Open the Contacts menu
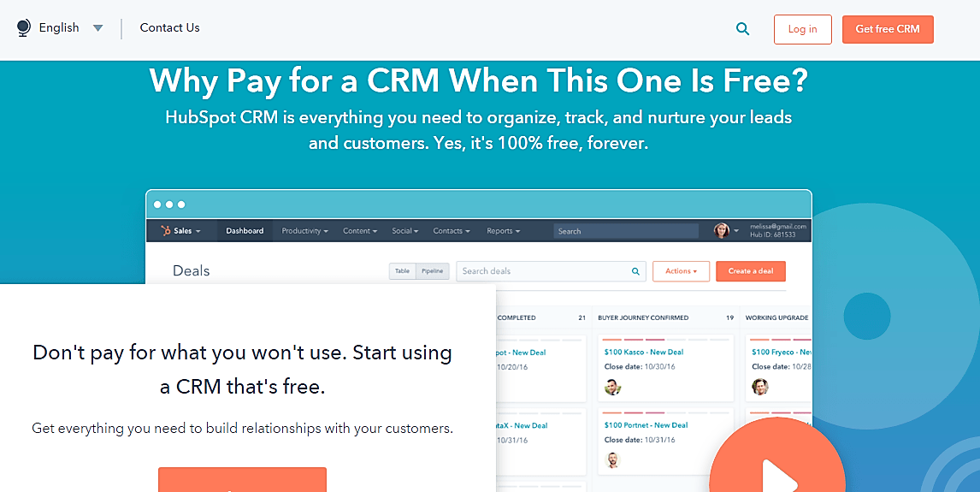 point(452,231)
